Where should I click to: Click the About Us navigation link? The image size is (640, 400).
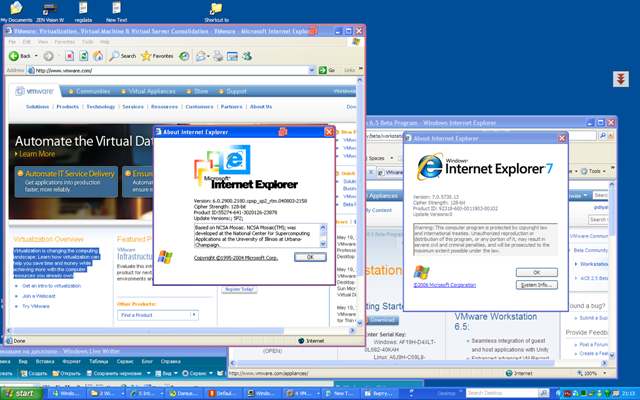[x=261, y=107]
